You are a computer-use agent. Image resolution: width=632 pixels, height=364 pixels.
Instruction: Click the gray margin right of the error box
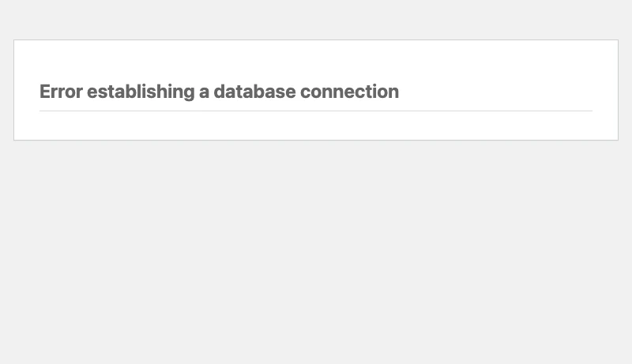625,90
